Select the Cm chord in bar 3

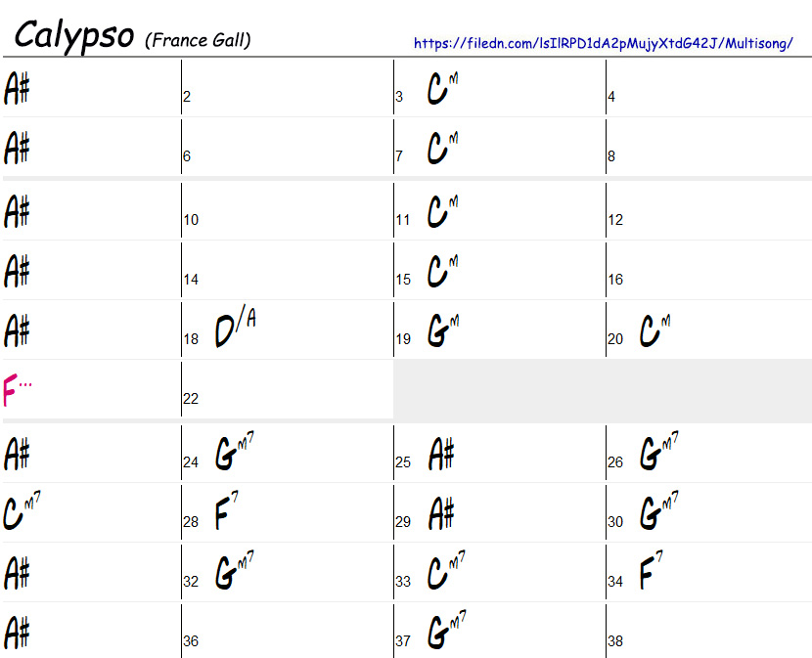[442, 88]
